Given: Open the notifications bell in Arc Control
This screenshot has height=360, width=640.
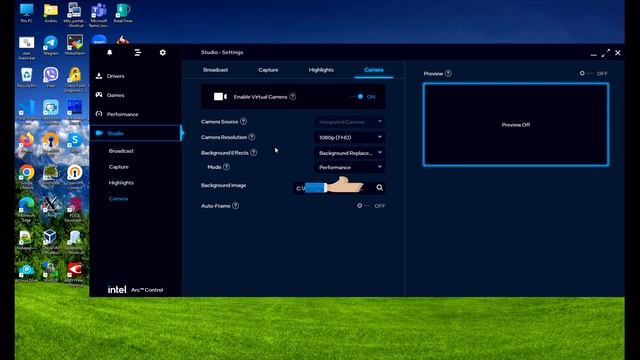Looking at the screenshot, I should (x=109, y=53).
